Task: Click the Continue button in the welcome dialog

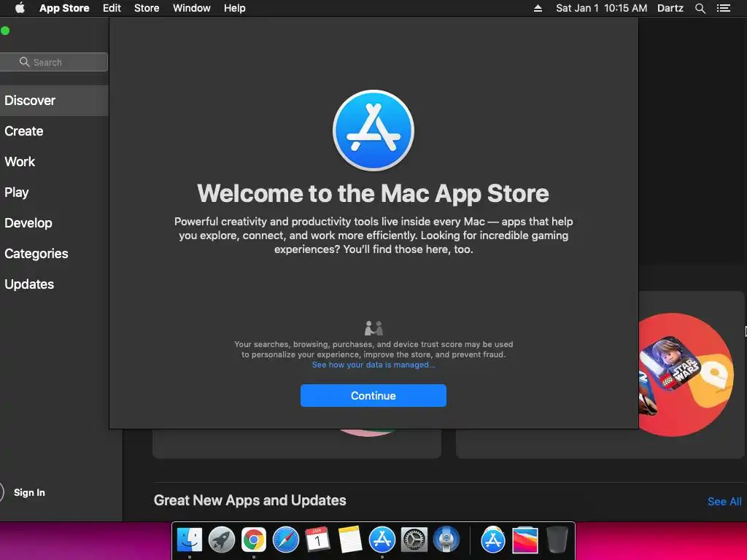Action: pos(373,395)
